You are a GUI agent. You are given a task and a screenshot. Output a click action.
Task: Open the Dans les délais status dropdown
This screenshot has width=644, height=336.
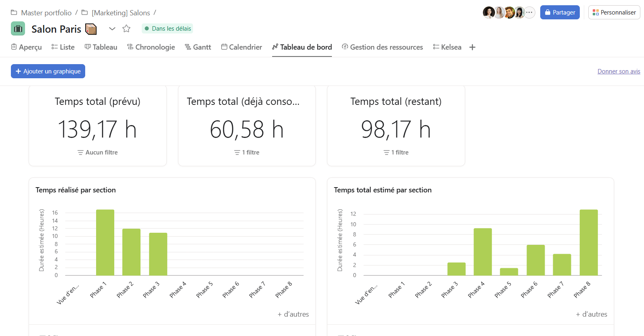[167, 29]
